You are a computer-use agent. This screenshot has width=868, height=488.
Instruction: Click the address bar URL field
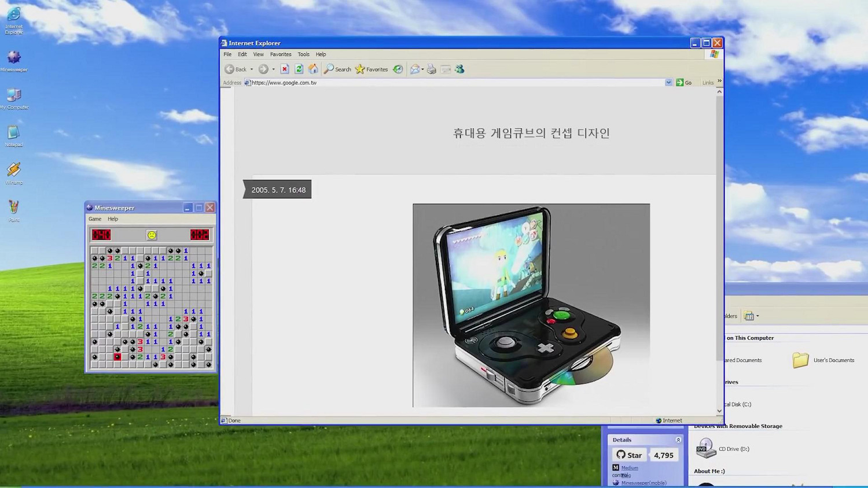pyautogui.click(x=451, y=83)
